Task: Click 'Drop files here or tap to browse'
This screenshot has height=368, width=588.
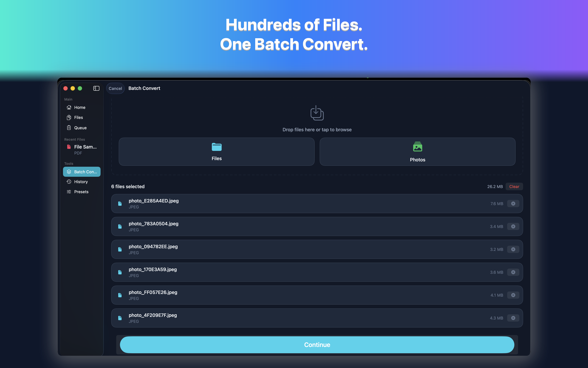Action: pos(317,130)
